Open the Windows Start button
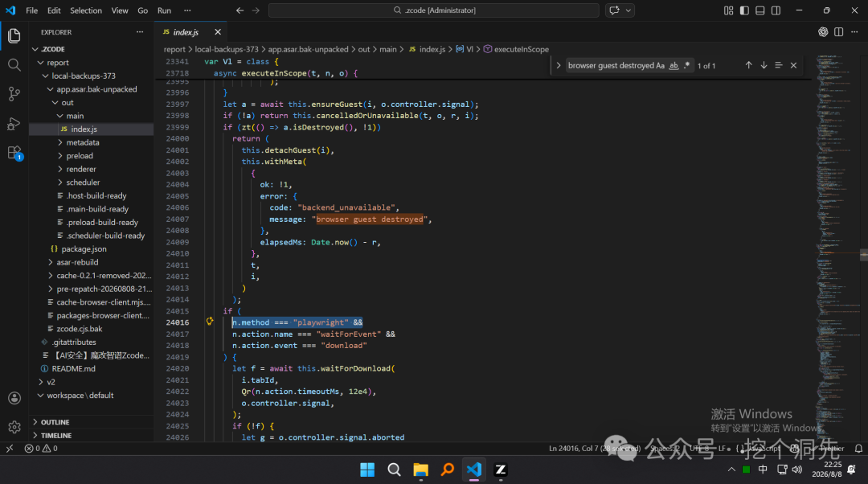Image resolution: width=868 pixels, height=484 pixels. tap(367, 470)
